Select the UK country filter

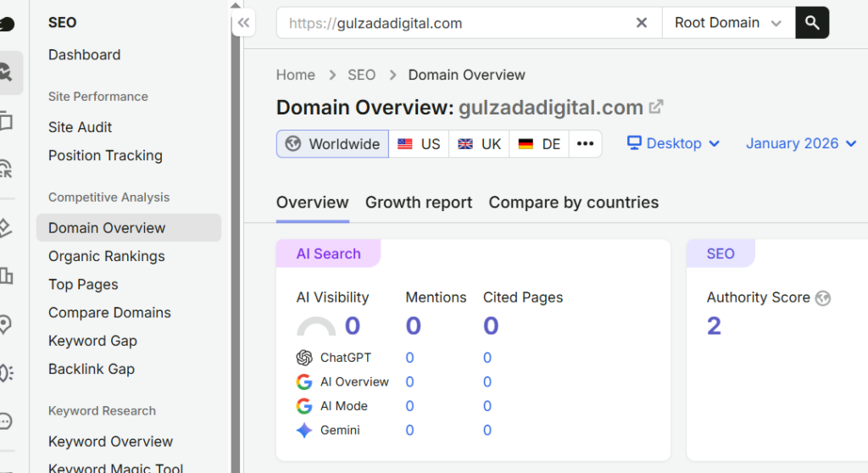tap(480, 144)
